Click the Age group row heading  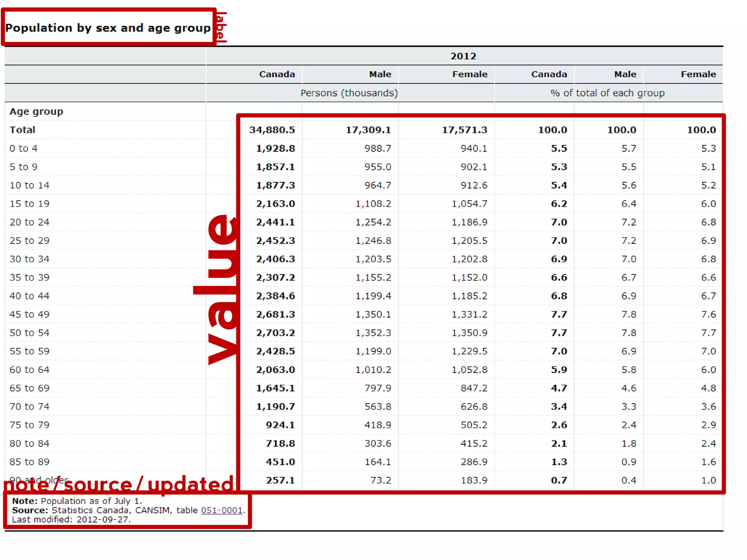(36, 112)
